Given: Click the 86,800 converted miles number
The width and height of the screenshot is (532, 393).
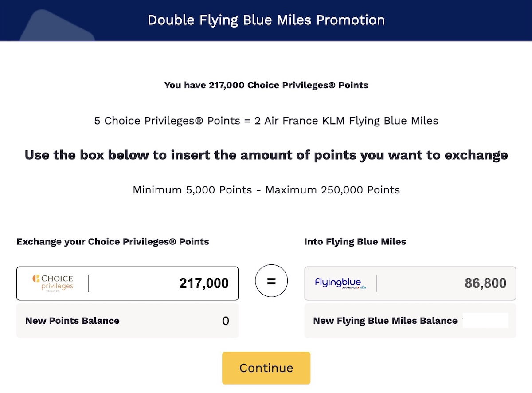Looking at the screenshot, I should (485, 283).
